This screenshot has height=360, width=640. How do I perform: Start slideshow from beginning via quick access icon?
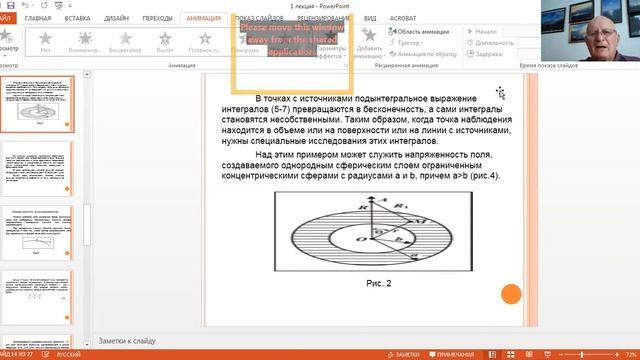point(59,5)
